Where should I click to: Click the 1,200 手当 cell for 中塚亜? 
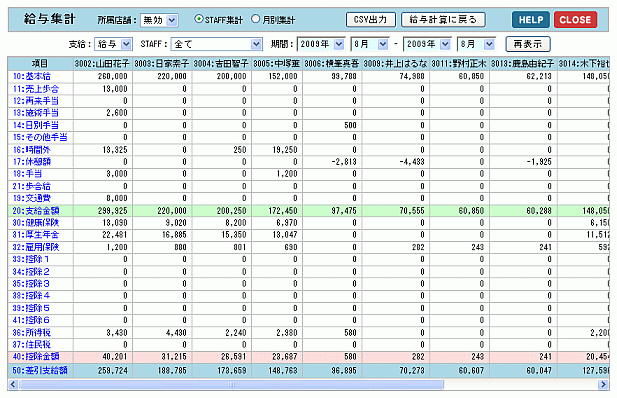click(x=277, y=174)
